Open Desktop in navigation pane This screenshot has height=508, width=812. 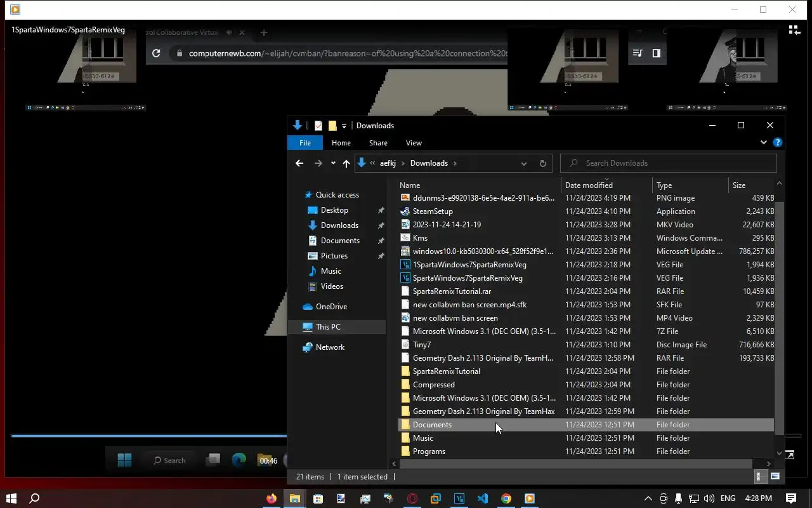click(334, 210)
